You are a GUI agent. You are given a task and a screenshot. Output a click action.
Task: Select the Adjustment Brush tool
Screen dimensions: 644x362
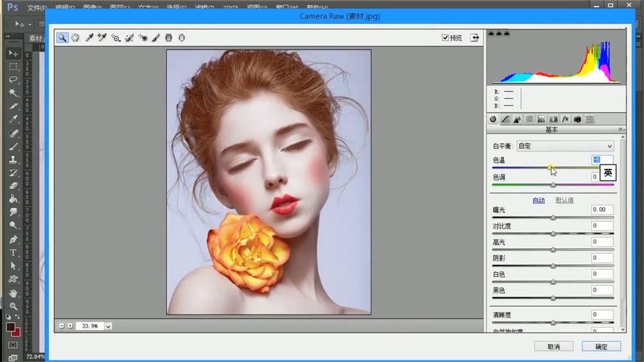(x=156, y=38)
